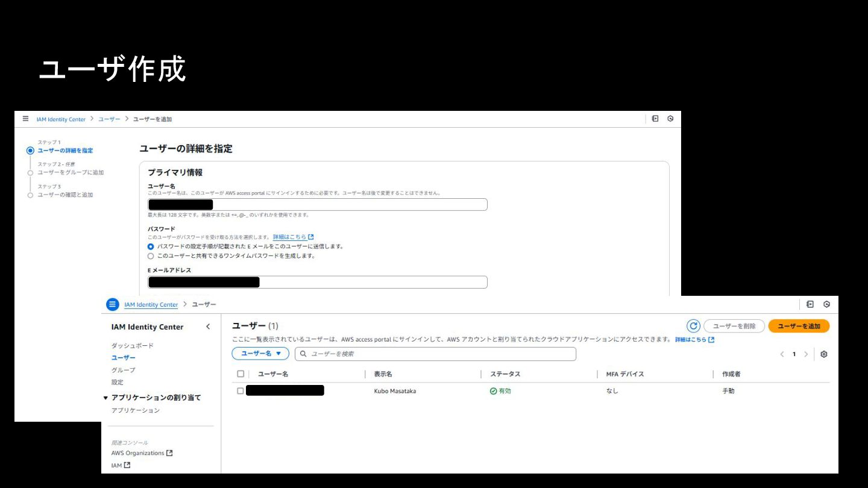Open hamburger menu in add-user window

coord(25,119)
